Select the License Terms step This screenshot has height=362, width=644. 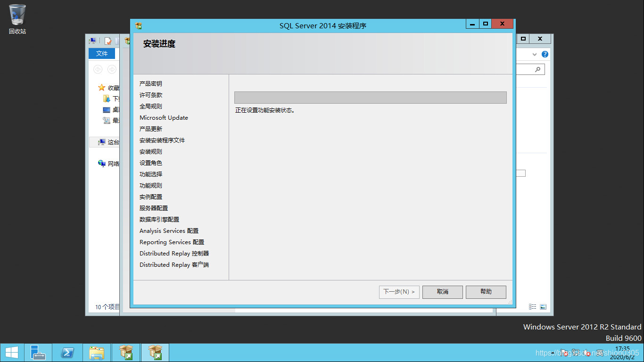click(151, 95)
